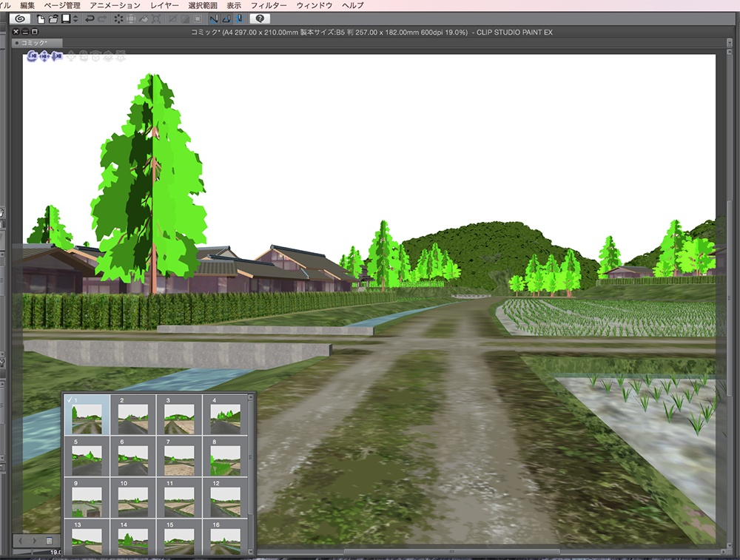Click the Undo arrow icon
Image resolution: width=740 pixels, height=560 pixels.
click(89, 18)
